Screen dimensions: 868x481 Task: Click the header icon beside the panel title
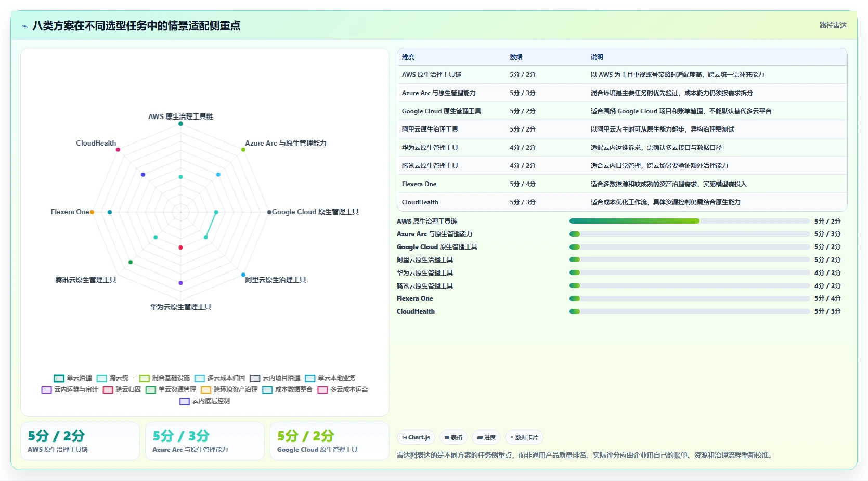coord(24,26)
